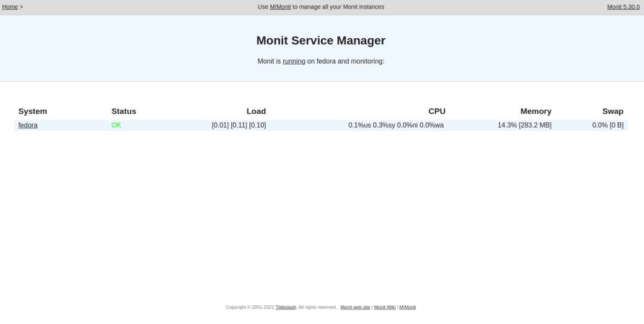
Task: Open the M/Monit link in top banner
Action: 280,7
